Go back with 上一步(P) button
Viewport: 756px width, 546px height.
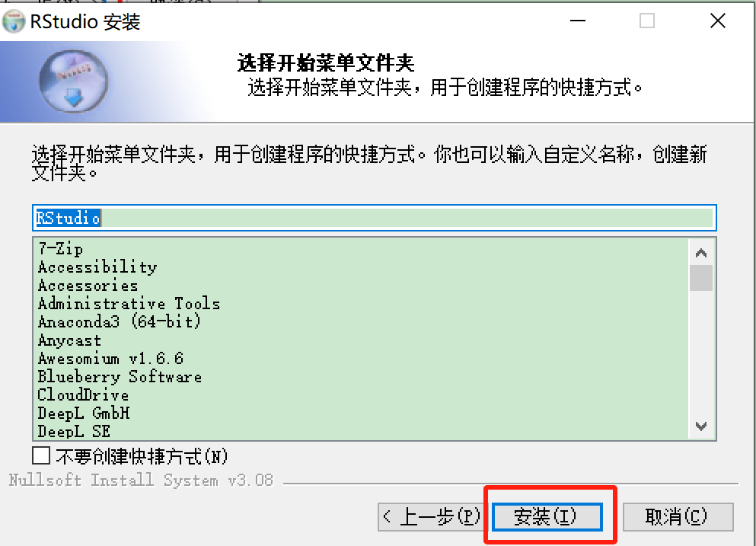tap(429, 516)
